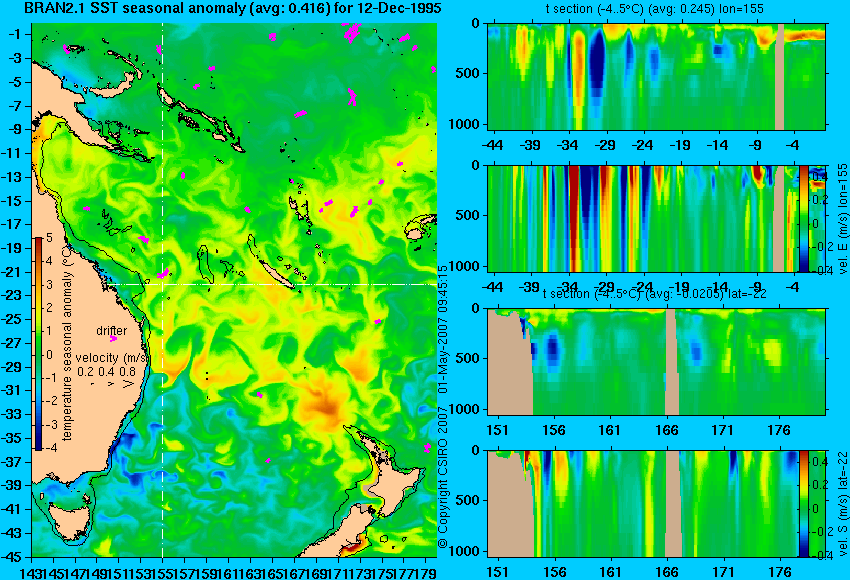Click the horizontal dashed lat=-22 section line

[271, 285]
